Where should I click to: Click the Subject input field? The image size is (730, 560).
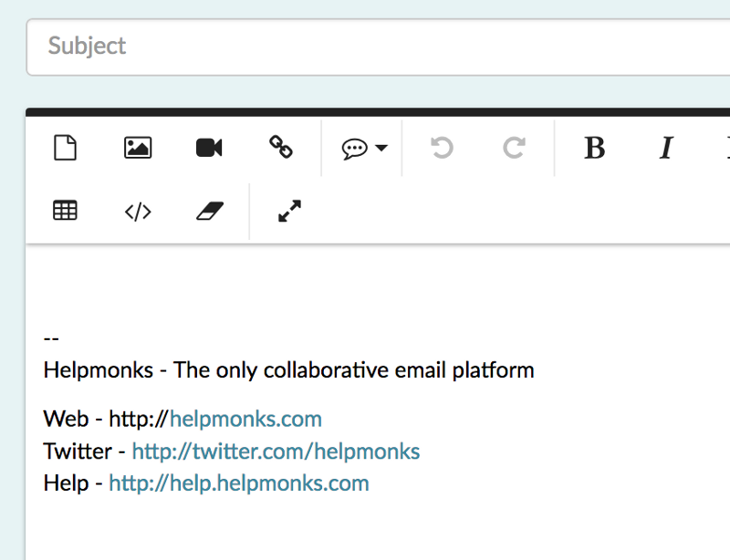378,47
